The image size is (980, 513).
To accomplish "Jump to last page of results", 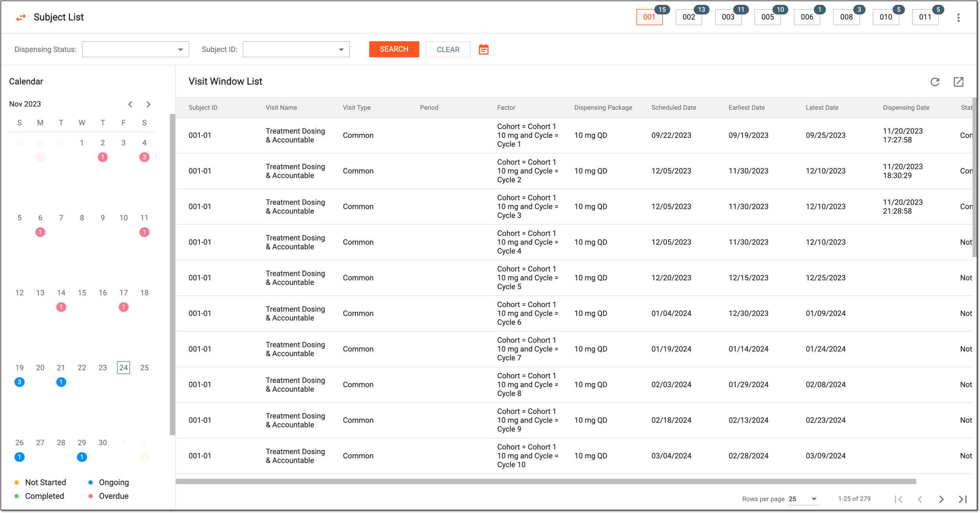I will coord(963,499).
